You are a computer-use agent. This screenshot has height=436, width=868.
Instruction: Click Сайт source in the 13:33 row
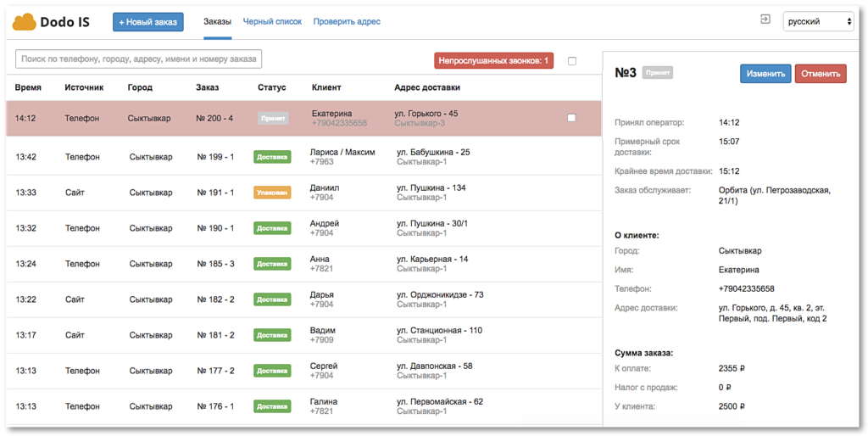click(x=75, y=193)
